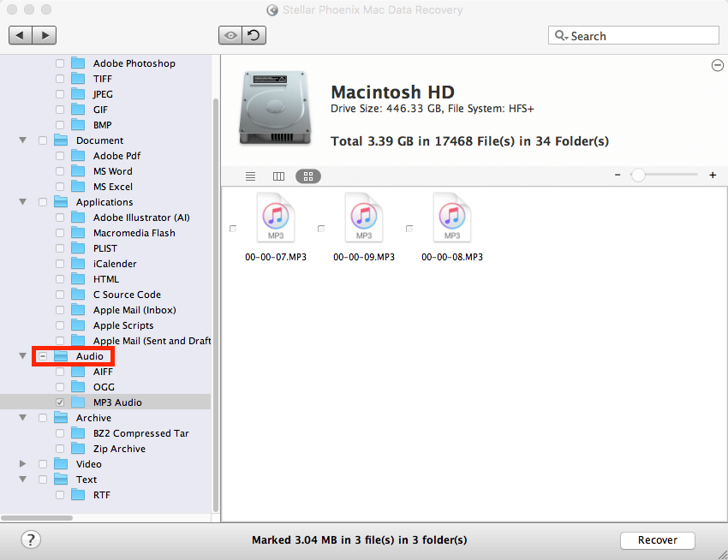Select the MS Excel tree item
Image resolution: width=728 pixels, height=560 pixels.
click(x=113, y=187)
